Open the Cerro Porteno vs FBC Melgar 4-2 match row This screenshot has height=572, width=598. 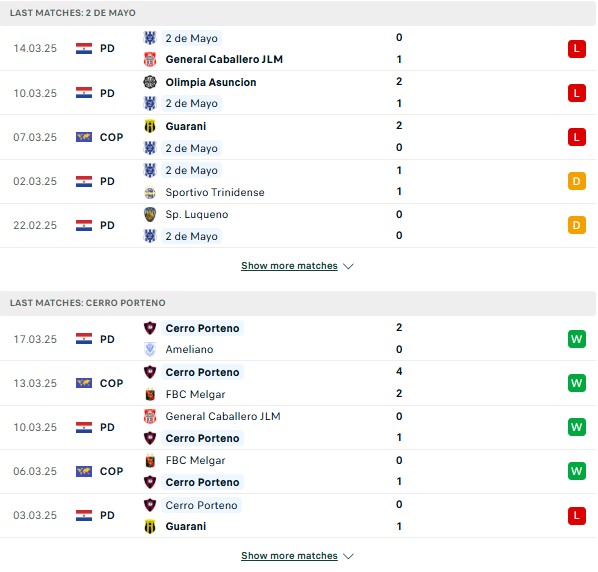coord(298,383)
